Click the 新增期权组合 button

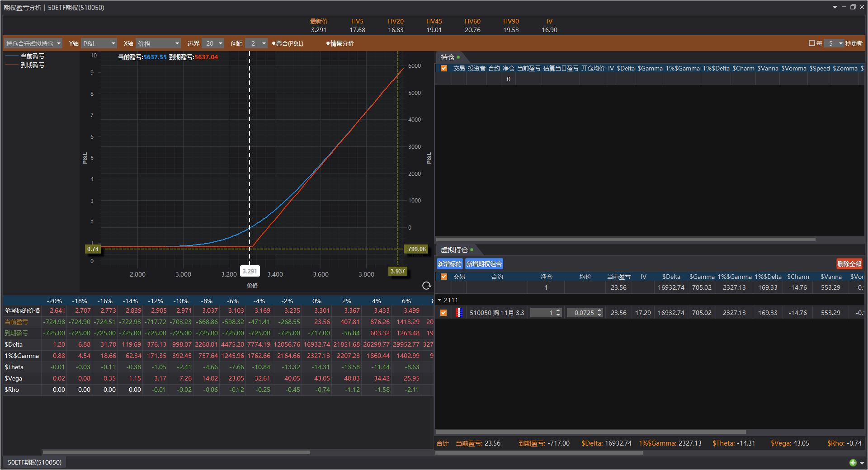coord(484,264)
